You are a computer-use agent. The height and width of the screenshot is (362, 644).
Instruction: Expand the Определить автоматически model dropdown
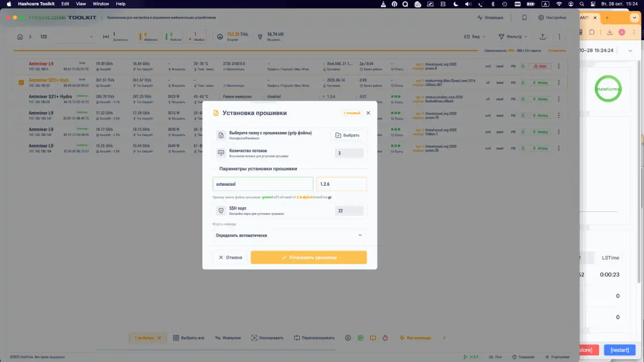289,235
